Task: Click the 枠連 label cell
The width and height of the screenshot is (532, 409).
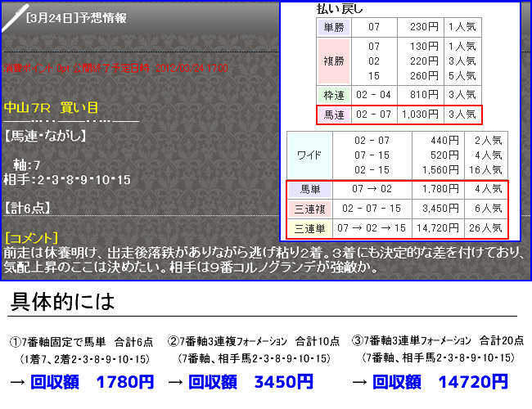Action: (x=334, y=96)
